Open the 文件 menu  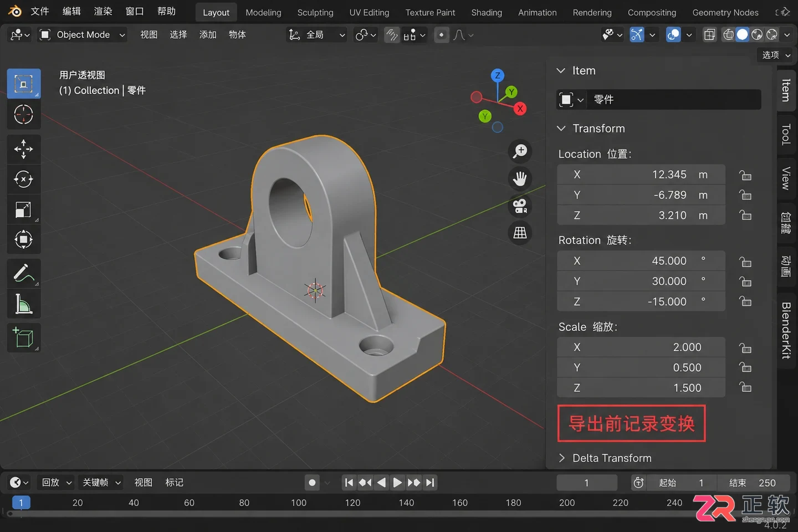pos(40,11)
